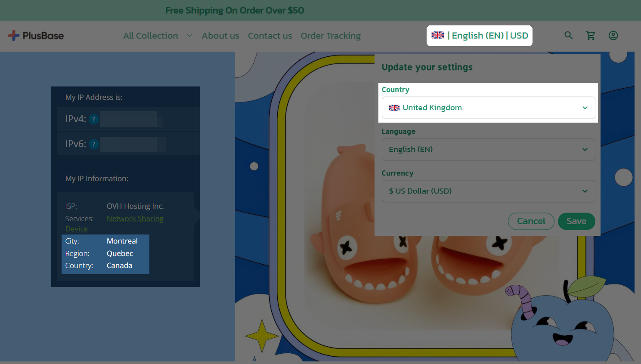Click the PlusBase logo
The image size is (641, 364).
coord(36,36)
